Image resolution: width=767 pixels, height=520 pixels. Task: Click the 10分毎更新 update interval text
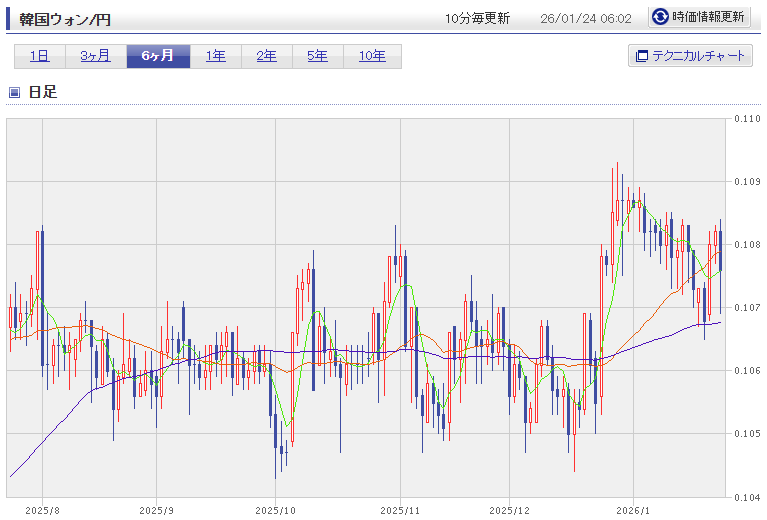(x=477, y=18)
